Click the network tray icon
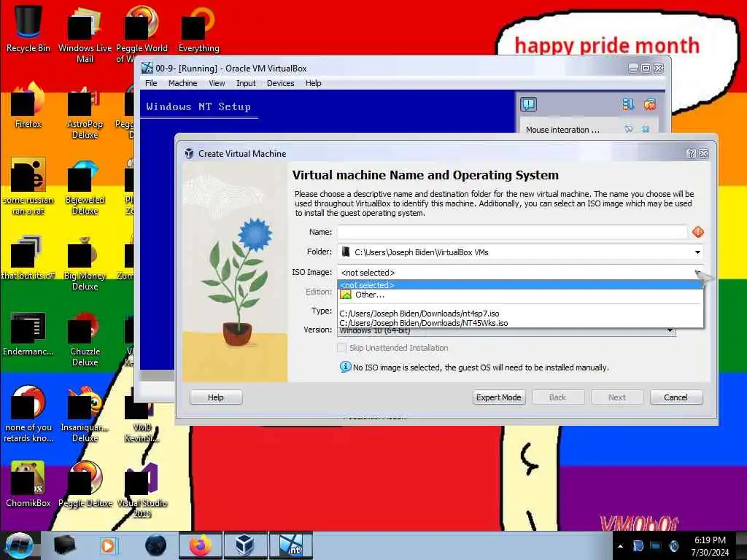Image resolution: width=747 pixels, height=560 pixels. tap(656, 546)
